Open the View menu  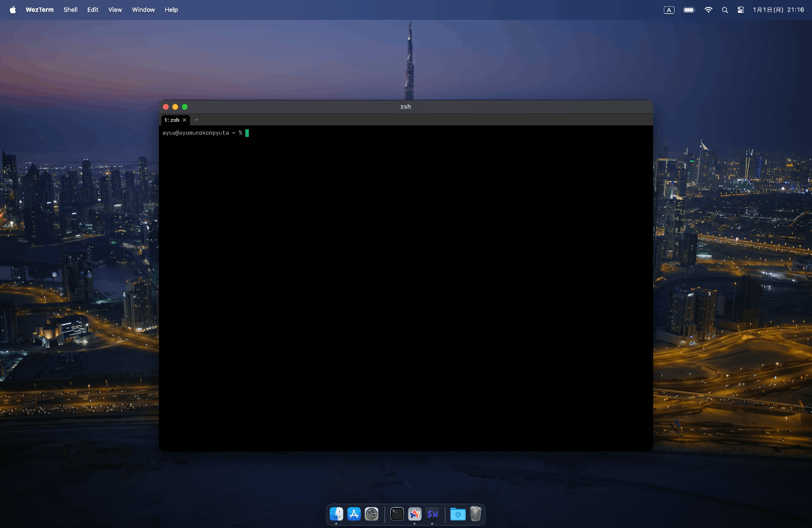[115, 9]
